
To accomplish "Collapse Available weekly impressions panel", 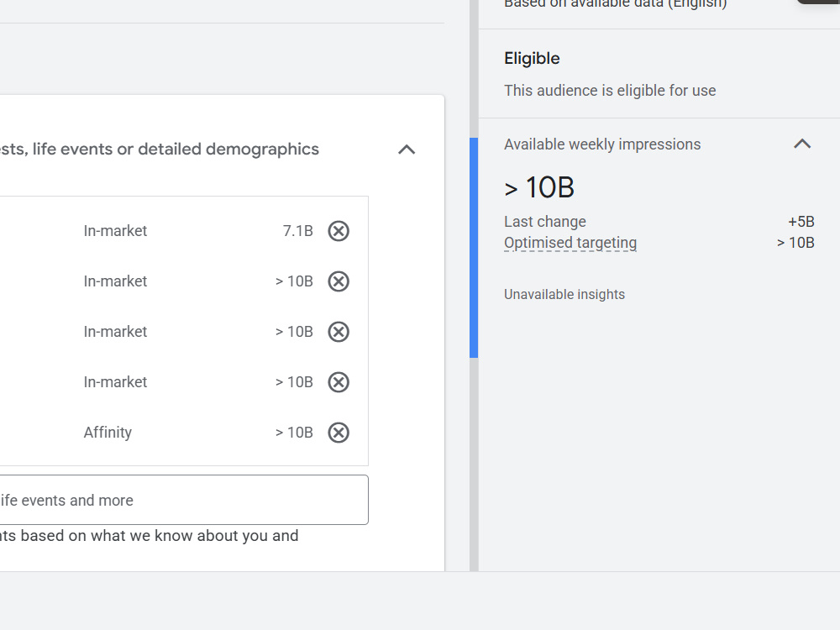I will pos(802,144).
